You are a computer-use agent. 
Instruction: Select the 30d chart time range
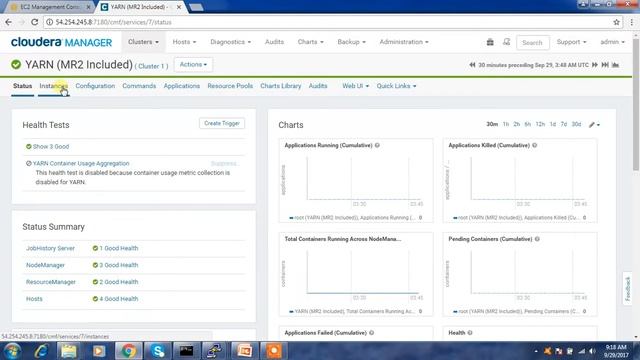pos(576,124)
